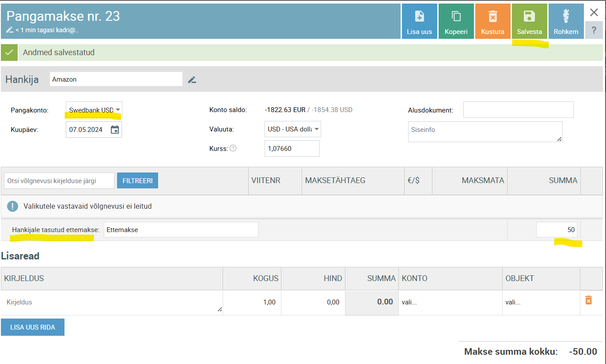Delete the additional row with trash icon
Viewport: 606px width, 364px height.
point(588,300)
